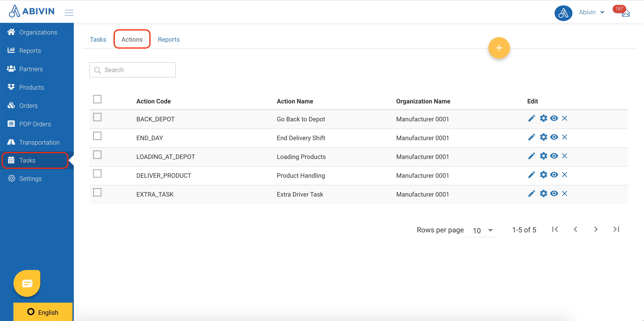Delete the LOADING_AT_DEPOT action
The width and height of the screenshot is (644, 321).
coord(564,156)
